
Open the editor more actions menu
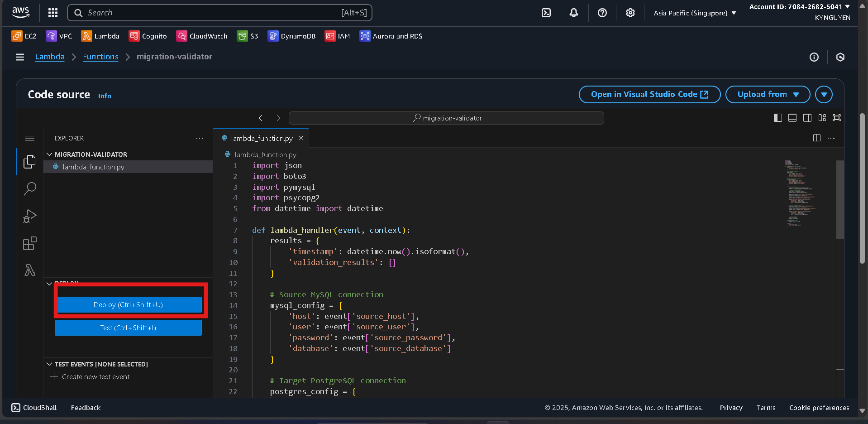pyautogui.click(x=831, y=138)
